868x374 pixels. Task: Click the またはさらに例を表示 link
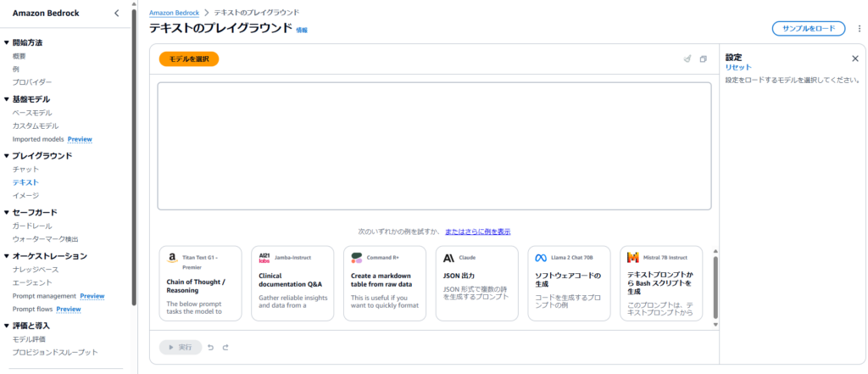tap(478, 232)
